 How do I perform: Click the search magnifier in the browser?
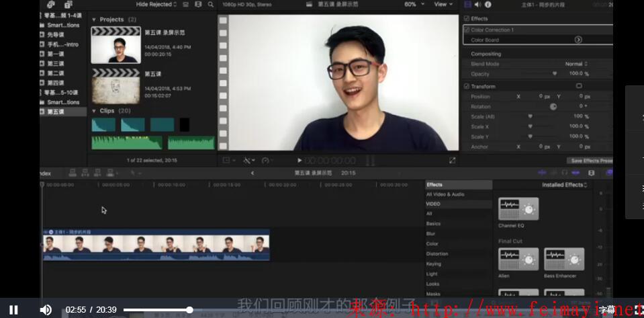click(x=210, y=5)
